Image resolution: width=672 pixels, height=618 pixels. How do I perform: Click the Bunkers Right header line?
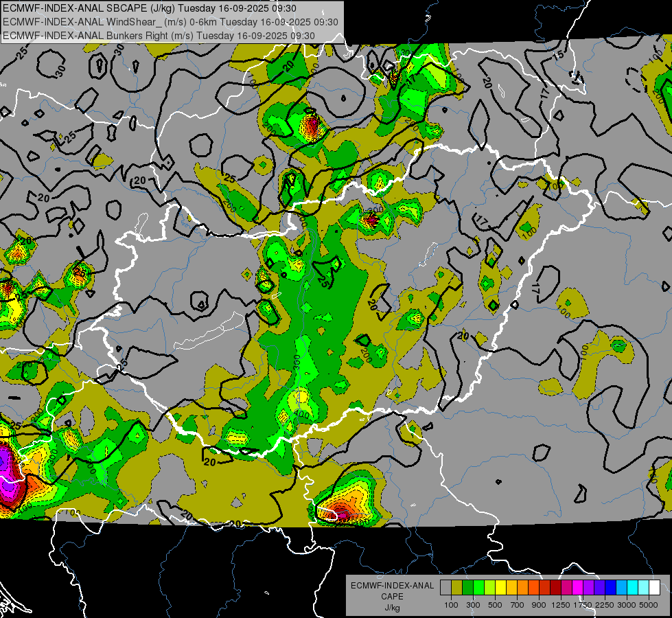tap(159, 36)
